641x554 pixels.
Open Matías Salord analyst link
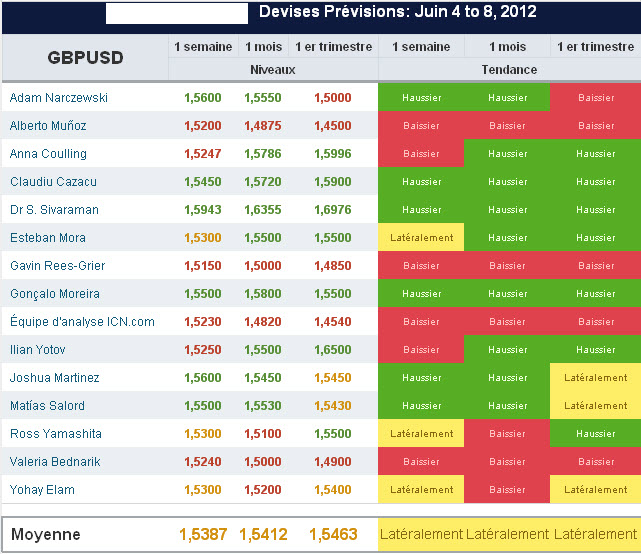pyautogui.click(x=47, y=406)
